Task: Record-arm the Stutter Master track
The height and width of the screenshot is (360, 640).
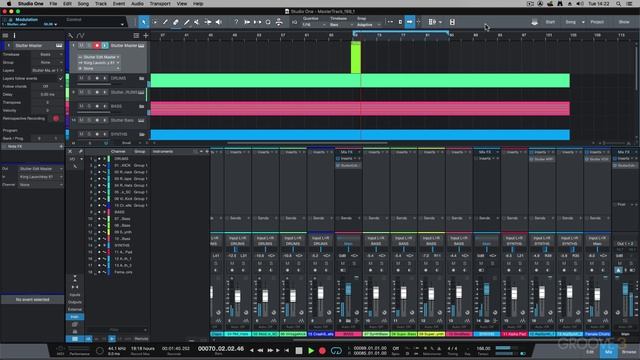Action: (x=97, y=45)
